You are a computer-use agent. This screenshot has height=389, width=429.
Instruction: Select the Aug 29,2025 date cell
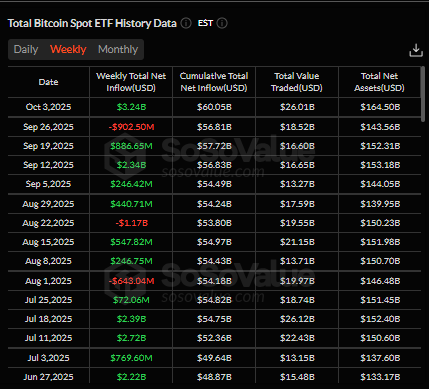pyautogui.click(x=49, y=204)
